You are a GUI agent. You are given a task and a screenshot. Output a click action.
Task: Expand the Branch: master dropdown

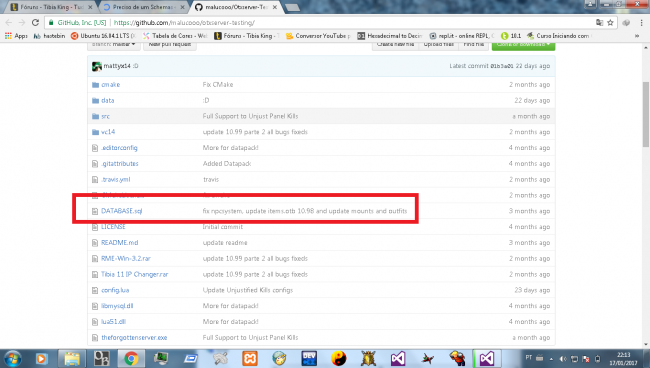(x=113, y=46)
